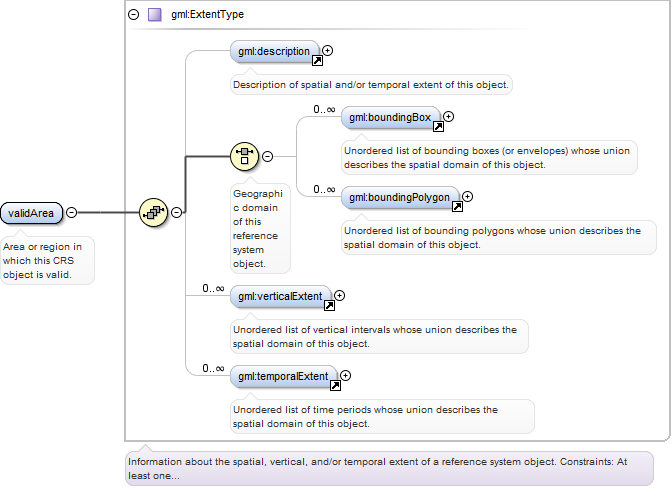Expand the gml:boundingPolygon element
672x489 pixels.
(x=468, y=197)
